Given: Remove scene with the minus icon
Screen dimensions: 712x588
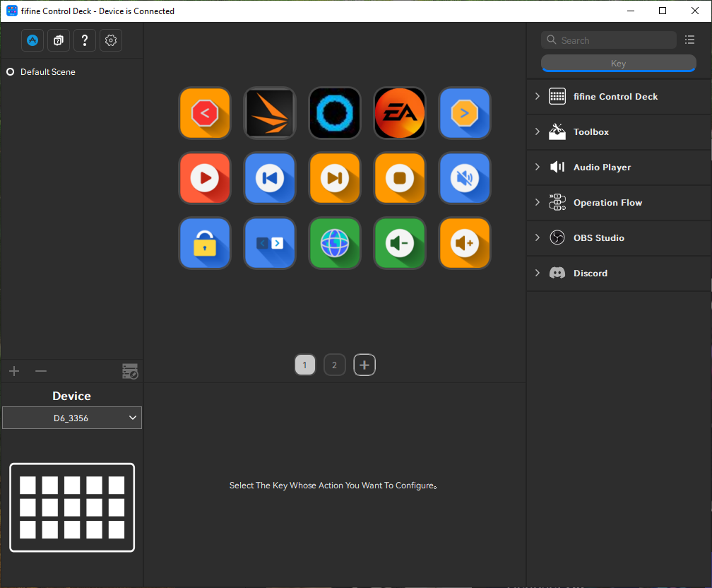Looking at the screenshot, I should 41,371.
